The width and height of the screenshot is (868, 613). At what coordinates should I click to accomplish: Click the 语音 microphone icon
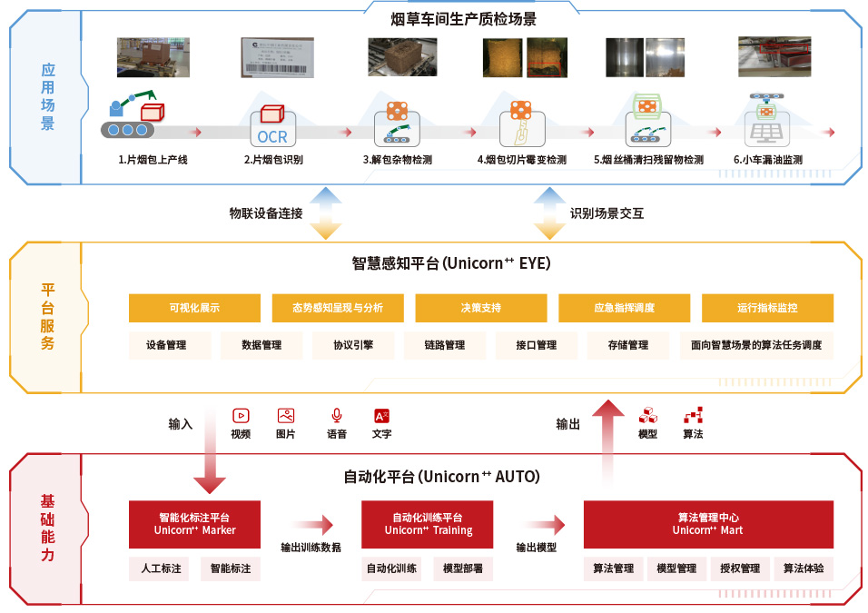337,416
